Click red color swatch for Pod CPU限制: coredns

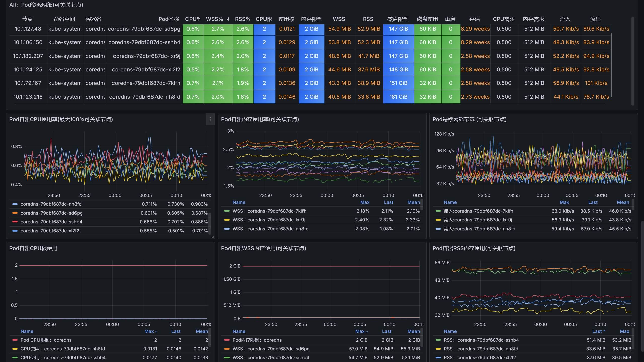pos(15,340)
